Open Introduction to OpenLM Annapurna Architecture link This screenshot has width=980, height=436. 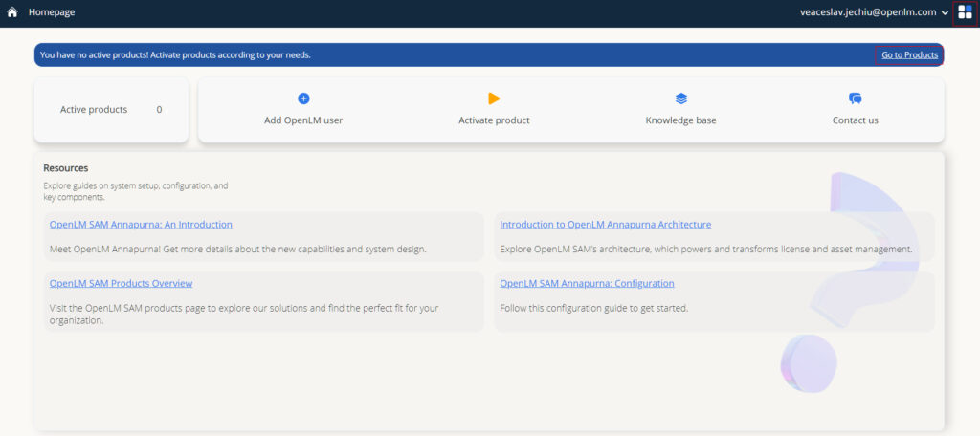point(605,225)
